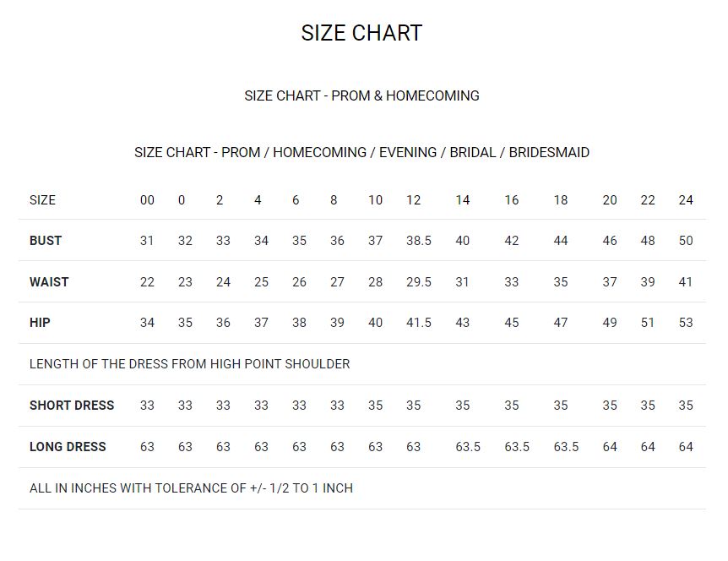The image size is (728, 561).
Task: Click the BUST row label
Action: point(46,241)
